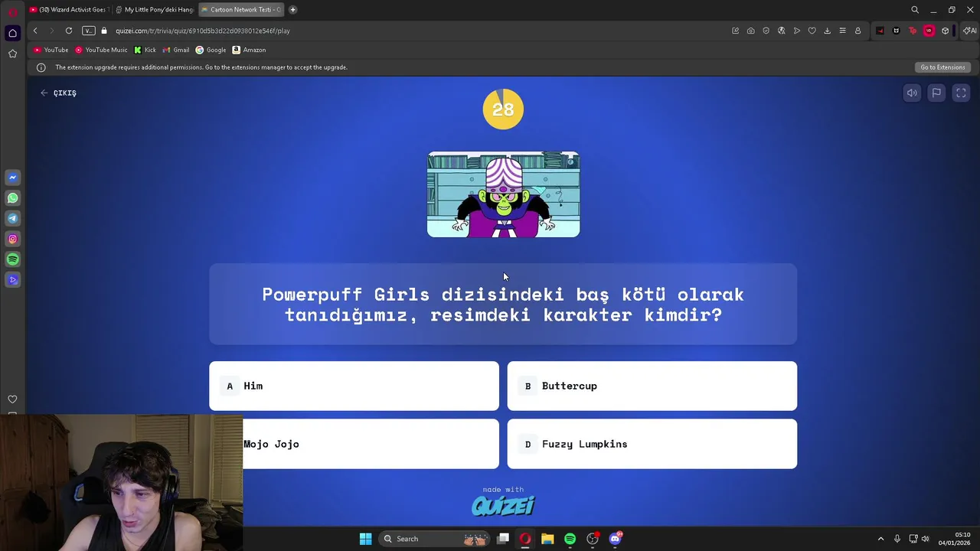Open File Explorer from taskbar

547,539
